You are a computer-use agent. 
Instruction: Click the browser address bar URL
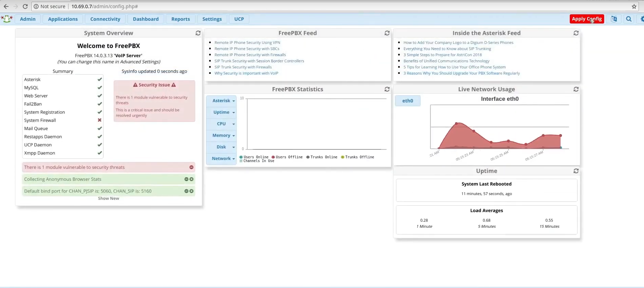105,6
